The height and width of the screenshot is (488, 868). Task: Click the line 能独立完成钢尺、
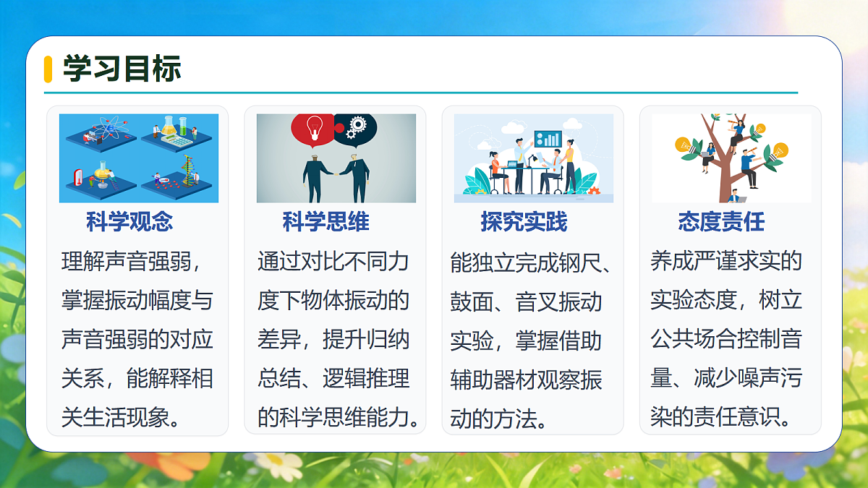pyautogui.click(x=532, y=262)
